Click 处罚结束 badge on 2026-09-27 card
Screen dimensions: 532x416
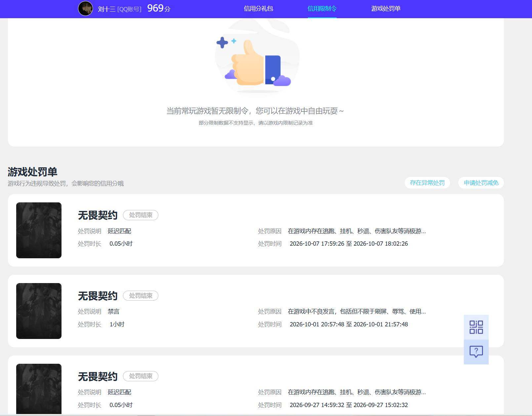click(141, 376)
